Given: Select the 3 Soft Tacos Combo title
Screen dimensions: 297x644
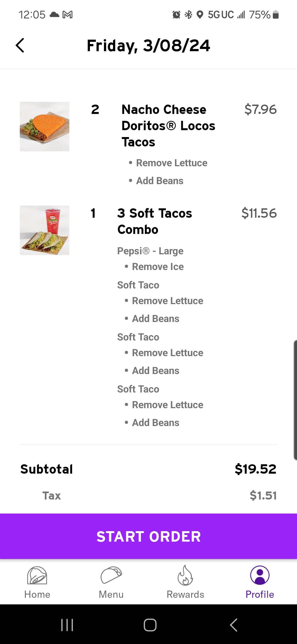Looking at the screenshot, I should [155, 221].
